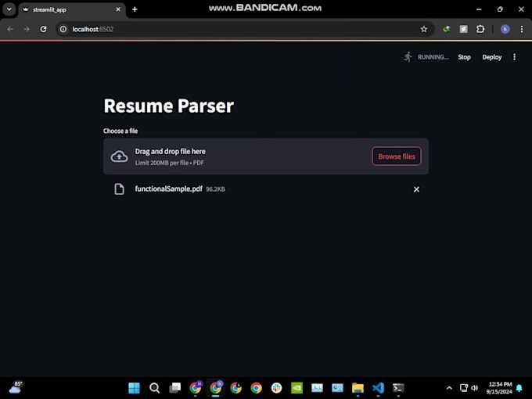Open the browser Extensions puzzle icon
The width and height of the screenshot is (532, 399).
point(480,29)
